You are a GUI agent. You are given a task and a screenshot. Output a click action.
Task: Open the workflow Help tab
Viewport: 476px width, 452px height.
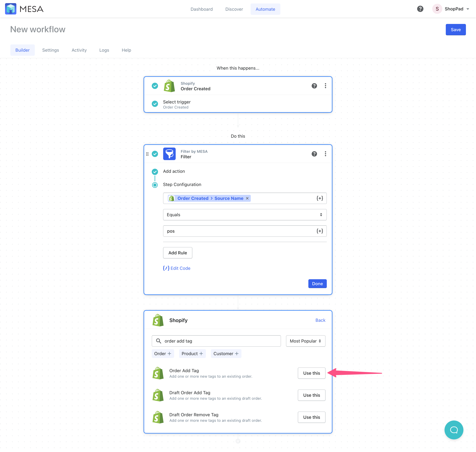coord(126,50)
